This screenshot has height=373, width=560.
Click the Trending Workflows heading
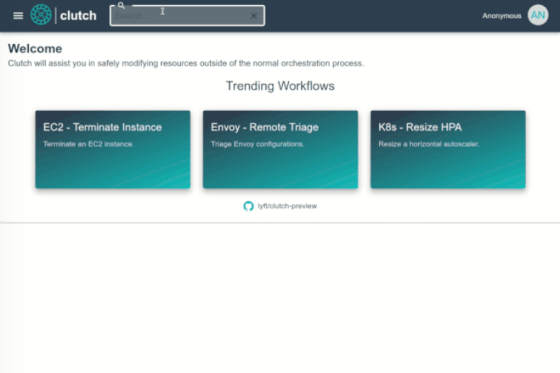(280, 86)
